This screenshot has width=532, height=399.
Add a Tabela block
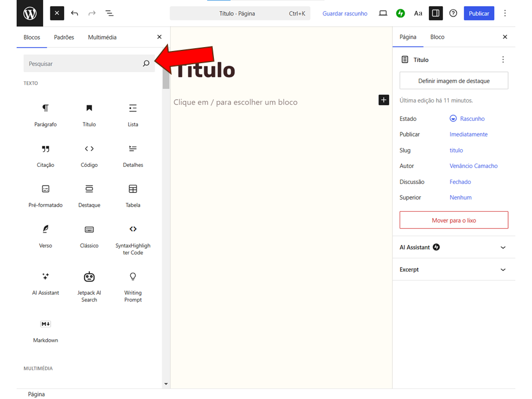[x=133, y=195]
